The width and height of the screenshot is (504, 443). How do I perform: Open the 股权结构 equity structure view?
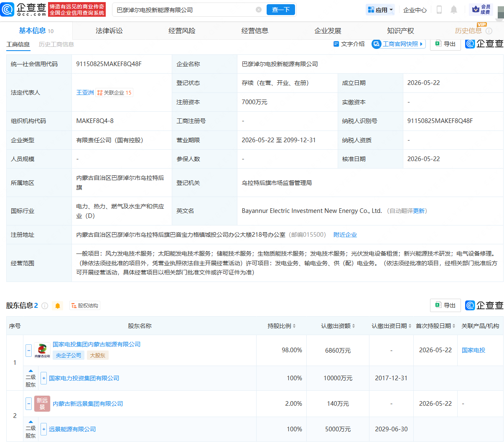click(85, 306)
